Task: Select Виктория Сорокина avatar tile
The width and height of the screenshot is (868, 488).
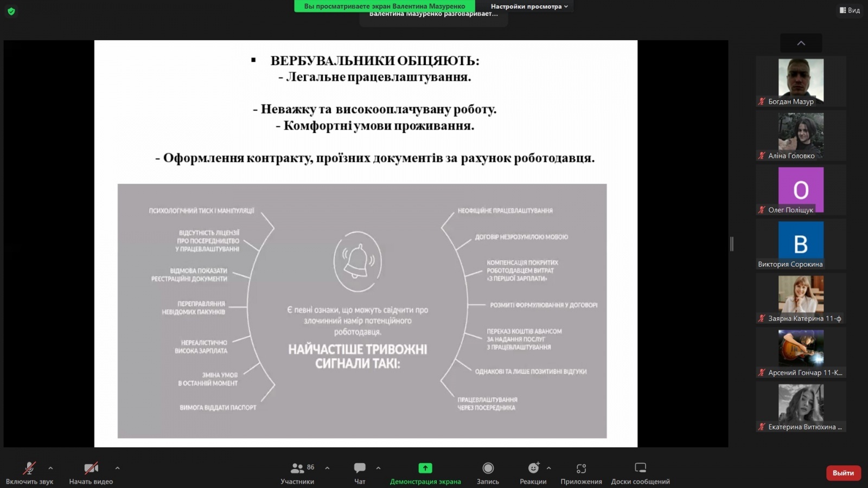Action: (x=801, y=244)
